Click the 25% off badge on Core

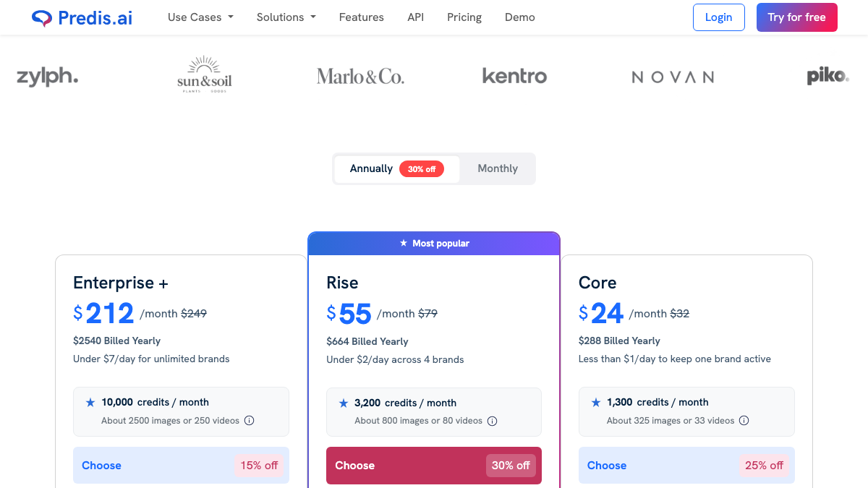(765, 466)
